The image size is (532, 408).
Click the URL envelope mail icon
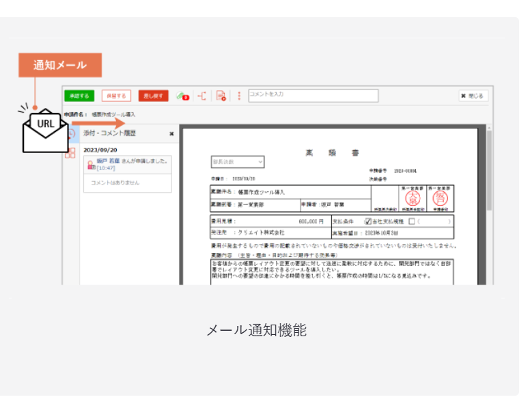tap(45, 128)
